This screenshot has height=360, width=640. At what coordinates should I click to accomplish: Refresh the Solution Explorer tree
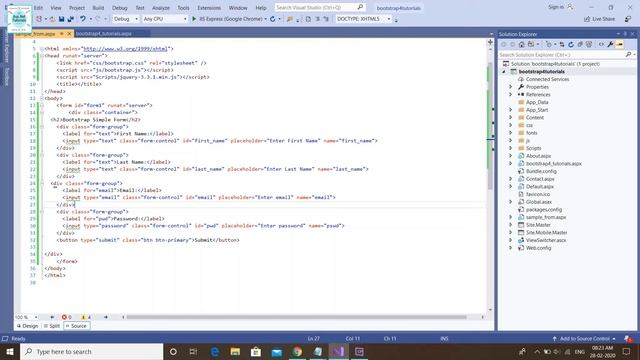click(x=571, y=44)
